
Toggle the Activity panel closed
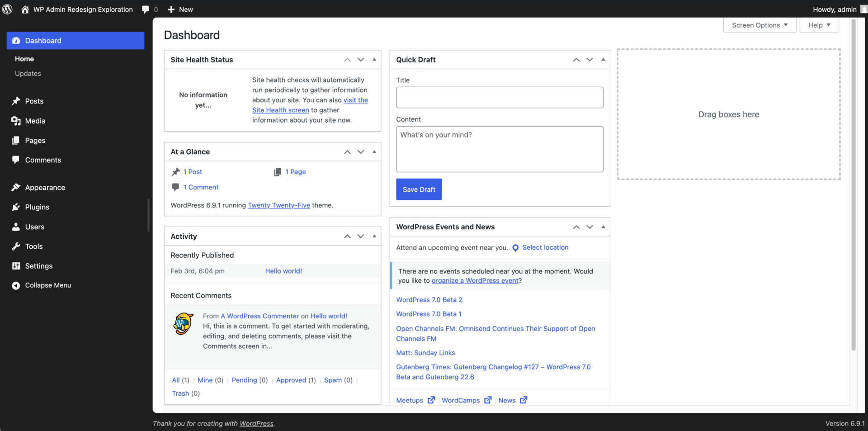(374, 236)
